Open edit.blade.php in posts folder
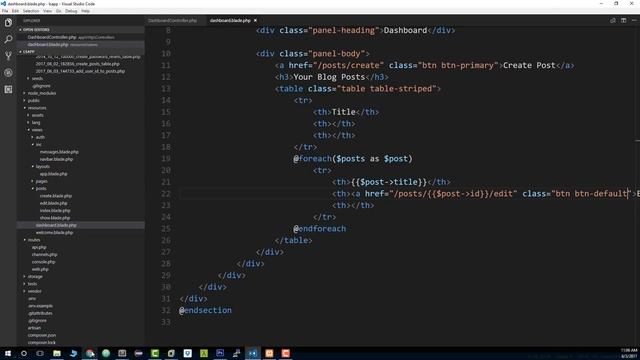The image size is (640, 360). (x=53, y=203)
